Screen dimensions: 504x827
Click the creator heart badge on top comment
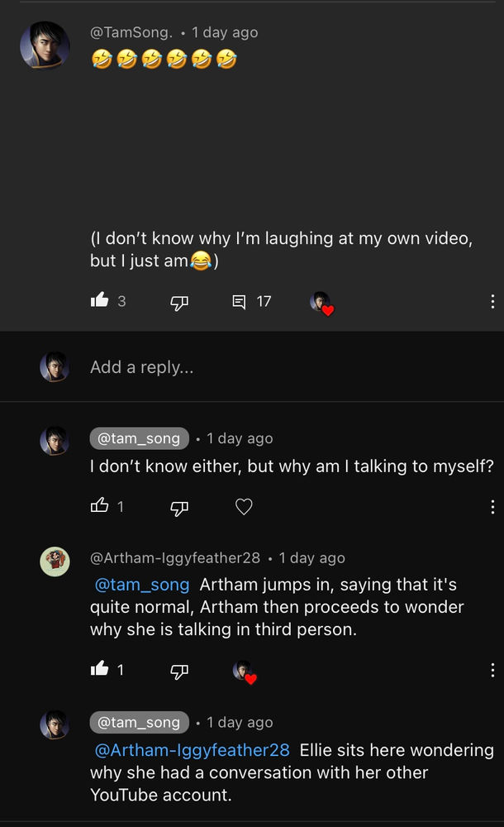(321, 304)
